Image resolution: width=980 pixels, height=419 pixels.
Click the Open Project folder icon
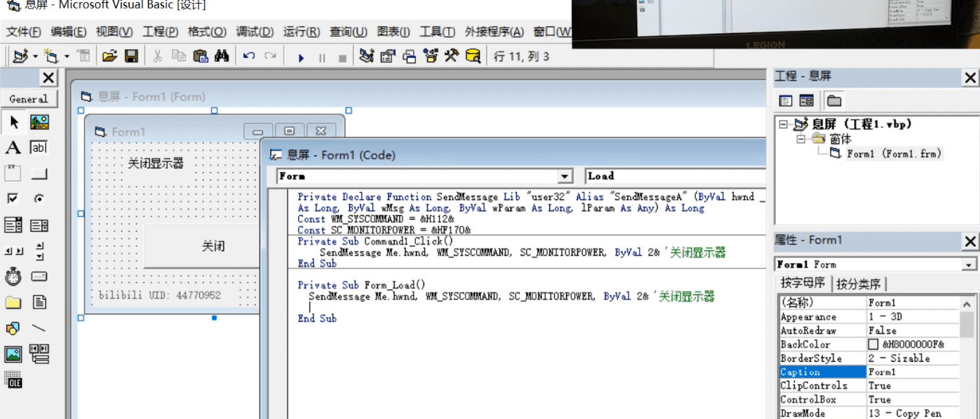pos(110,56)
